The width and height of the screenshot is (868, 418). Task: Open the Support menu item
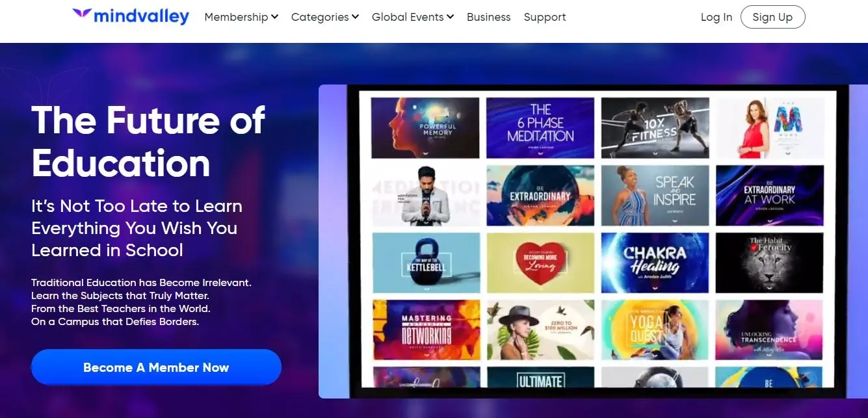coord(545,17)
